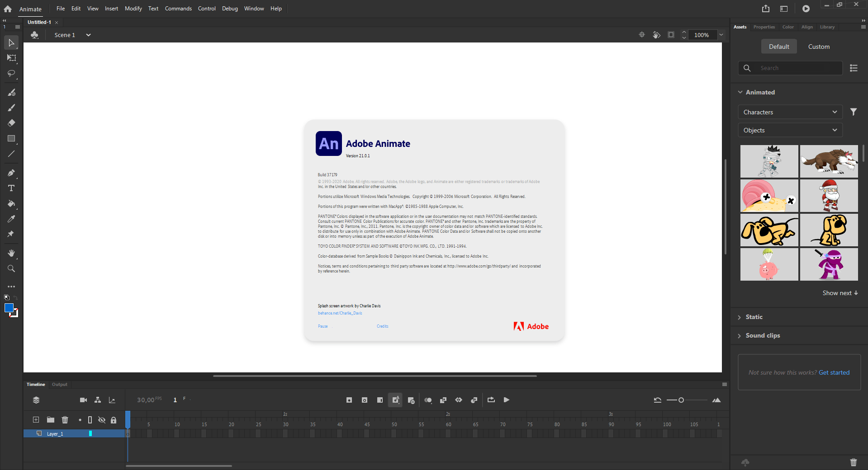This screenshot has width=868, height=470.
Task: Select the Selection arrow tool
Action: coord(11,43)
